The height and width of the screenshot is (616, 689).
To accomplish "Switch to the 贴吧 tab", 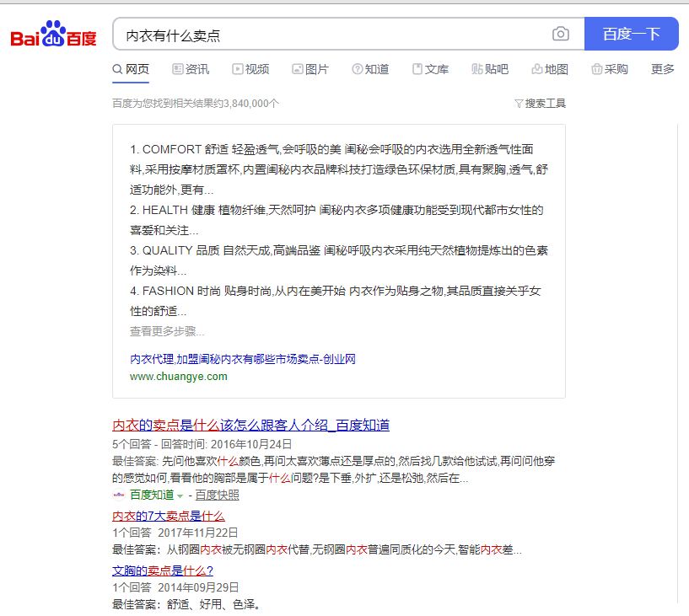I will click(490, 69).
